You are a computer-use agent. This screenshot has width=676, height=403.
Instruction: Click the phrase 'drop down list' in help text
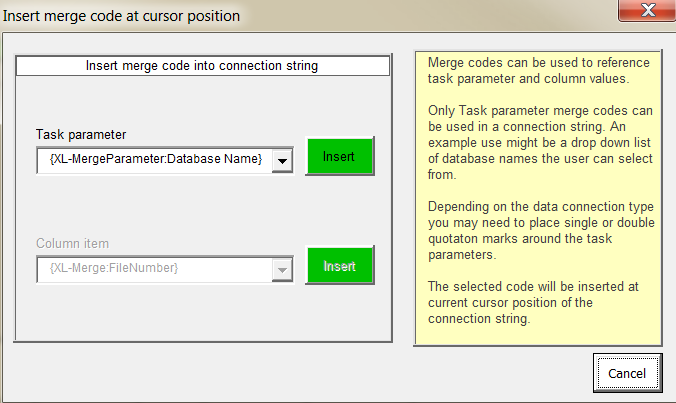click(x=611, y=143)
